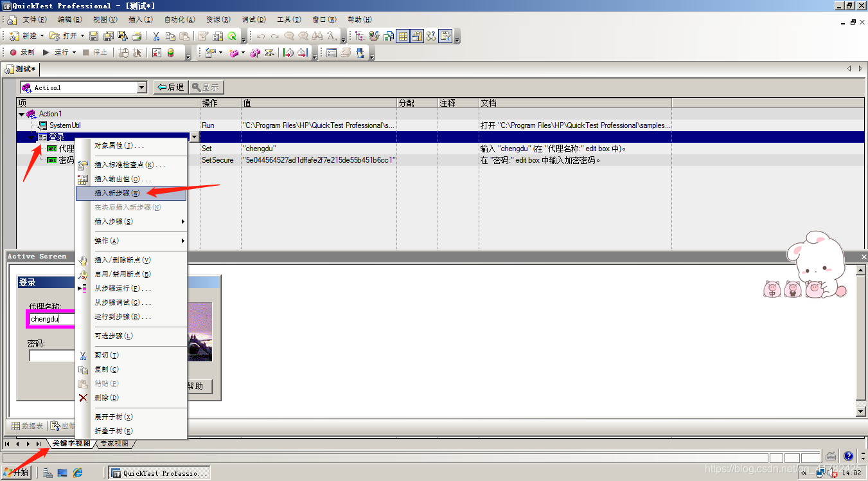Click the 后退 (Back) button
Image resolution: width=868 pixels, height=481 pixels.
pyautogui.click(x=170, y=87)
